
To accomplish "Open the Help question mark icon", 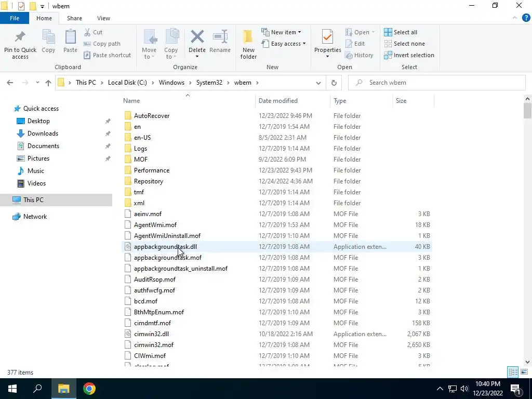I will coord(526,18).
